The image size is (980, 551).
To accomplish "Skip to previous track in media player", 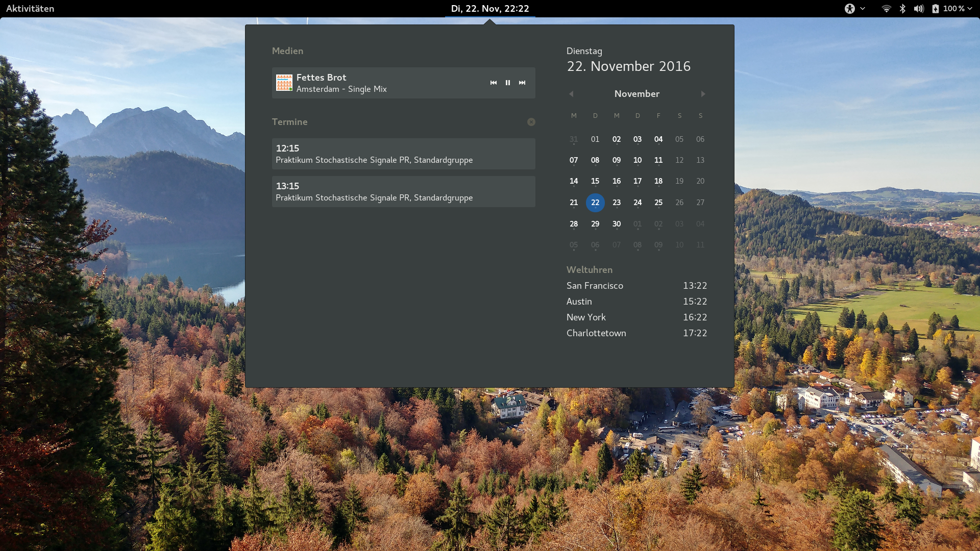I will (493, 83).
